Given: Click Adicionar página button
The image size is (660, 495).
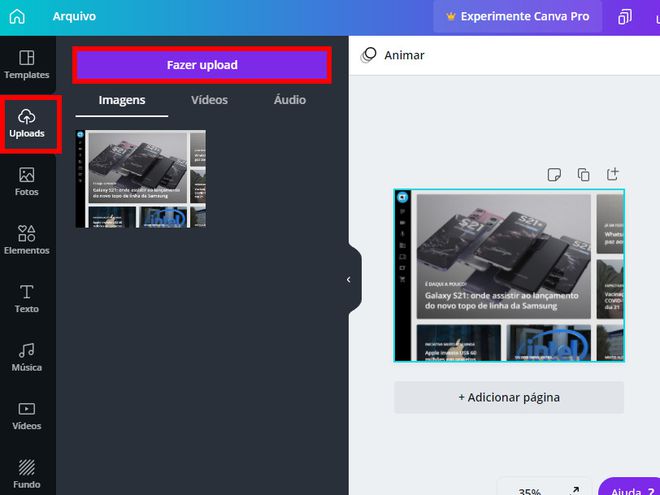Looking at the screenshot, I should pos(509,397).
